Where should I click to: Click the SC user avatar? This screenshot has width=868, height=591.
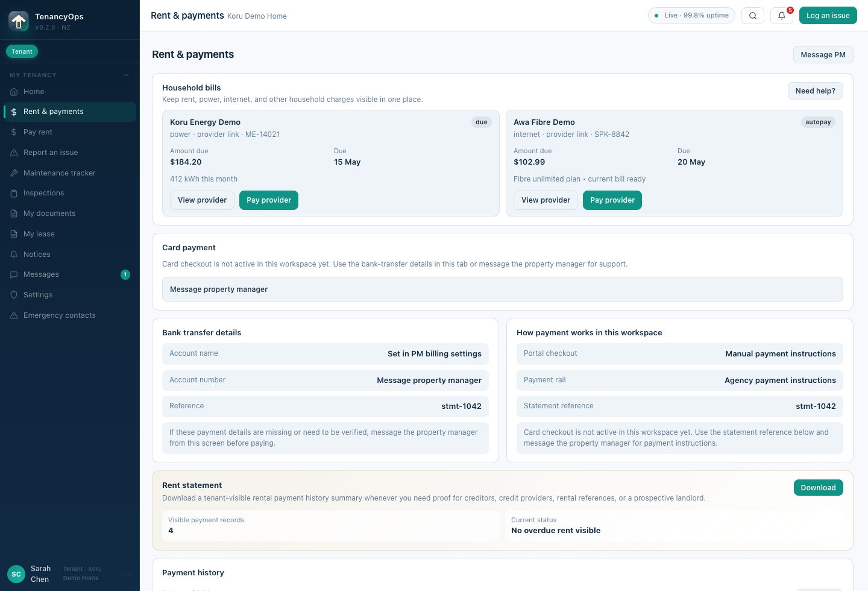(16, 574)
